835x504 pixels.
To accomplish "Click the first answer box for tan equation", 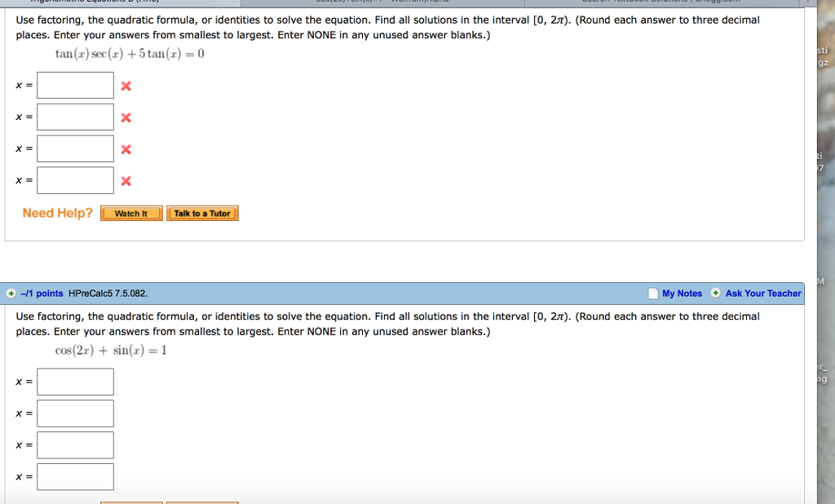I will (75, 85).
